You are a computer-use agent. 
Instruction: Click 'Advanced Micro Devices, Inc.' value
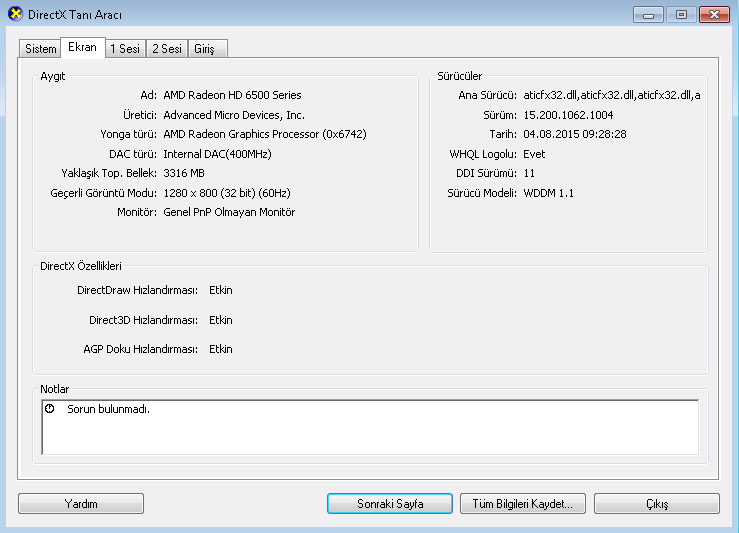pos(234,115)
